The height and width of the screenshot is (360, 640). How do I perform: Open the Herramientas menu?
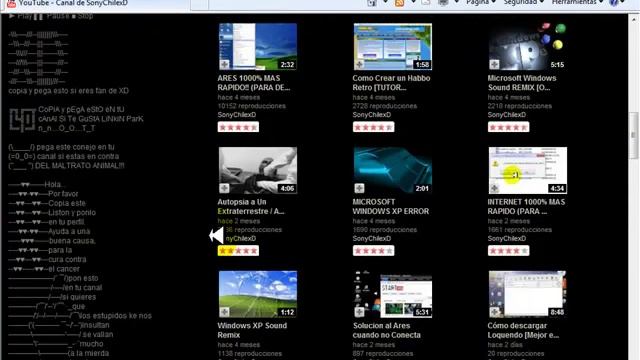pyautogui.click(x=577, y=2)
